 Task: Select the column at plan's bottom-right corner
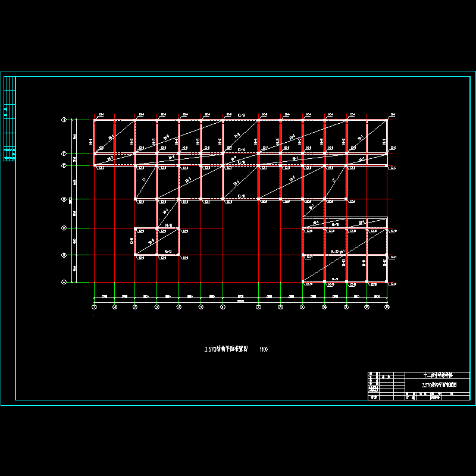tap(387, 281)
